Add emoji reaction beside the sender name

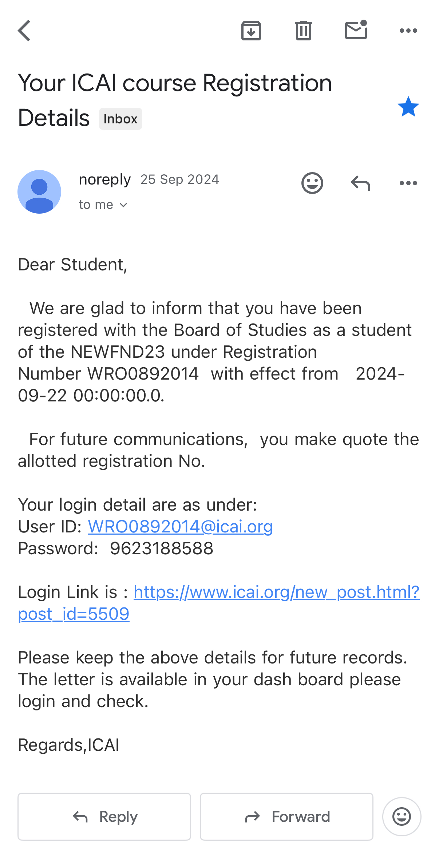click(x=312, y=183)
